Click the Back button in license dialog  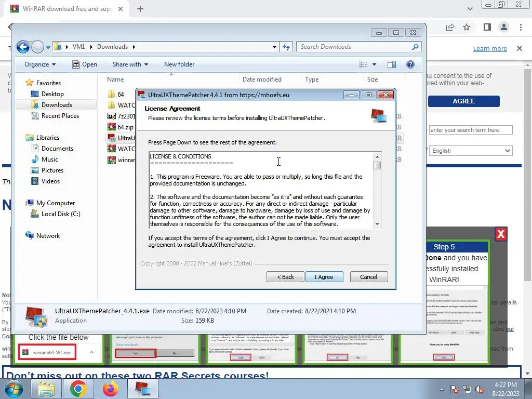point(285,277)
